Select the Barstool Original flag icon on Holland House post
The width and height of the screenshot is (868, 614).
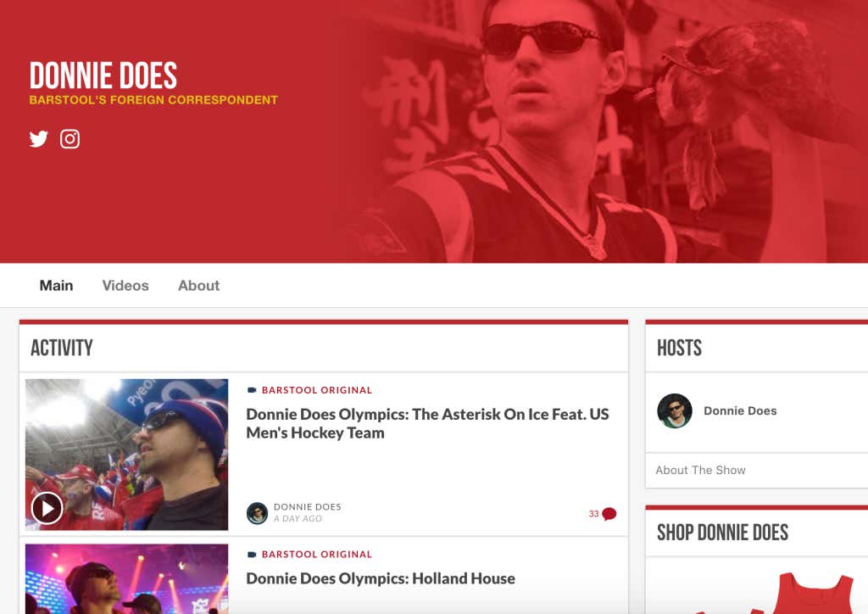[x=250, y=554]
